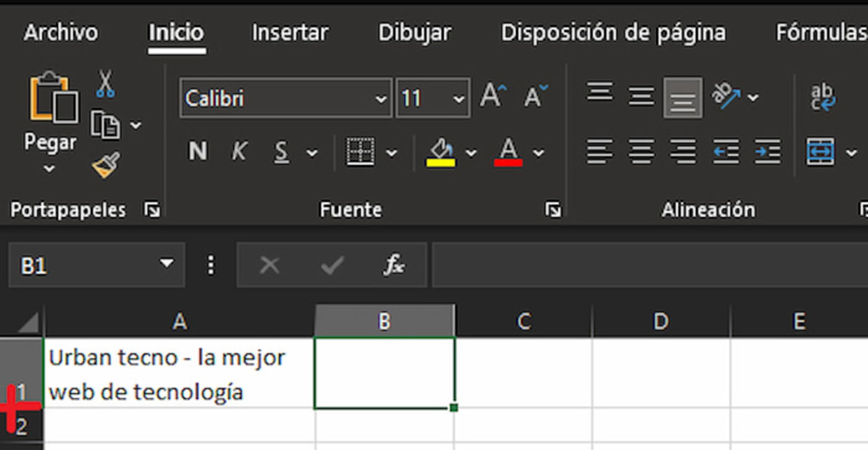868x450 pixels.
Task: Decrease font size with the smaller A
Action: [536, 96]
